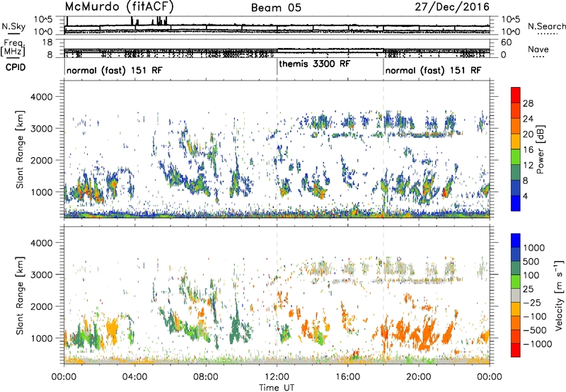Click the '18' frequency axis label

[x=47, y=42]
